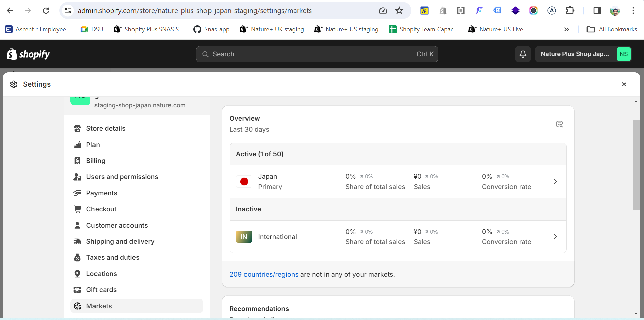Click the NS store avatar
Screen dimensions: 644x320
(624, 54)
